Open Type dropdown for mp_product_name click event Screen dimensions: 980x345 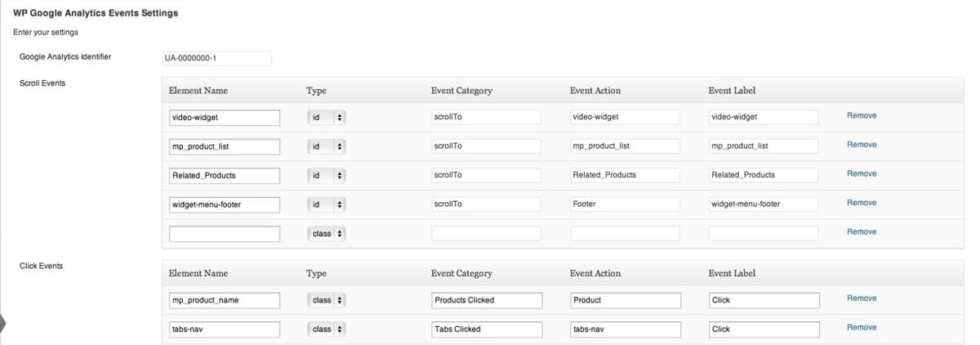point(327,300)
